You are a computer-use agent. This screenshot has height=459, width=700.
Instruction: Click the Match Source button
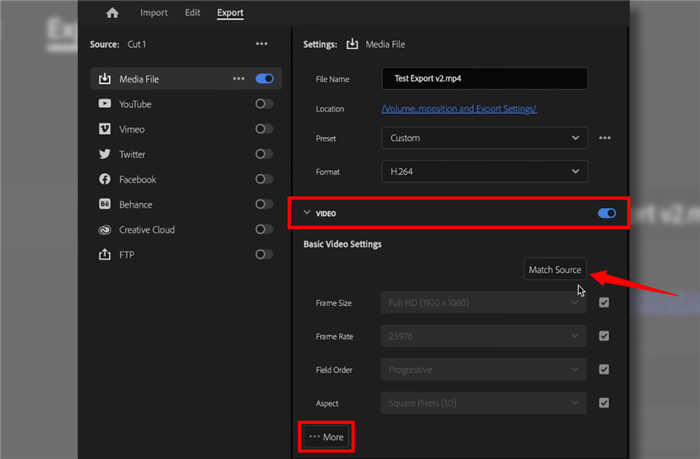554,270
